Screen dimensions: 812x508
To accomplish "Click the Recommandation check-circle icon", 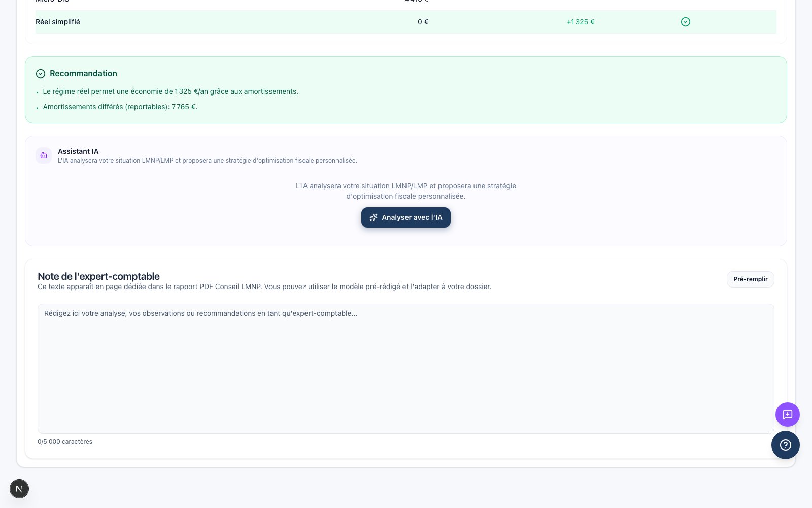I will coord(41,74).
